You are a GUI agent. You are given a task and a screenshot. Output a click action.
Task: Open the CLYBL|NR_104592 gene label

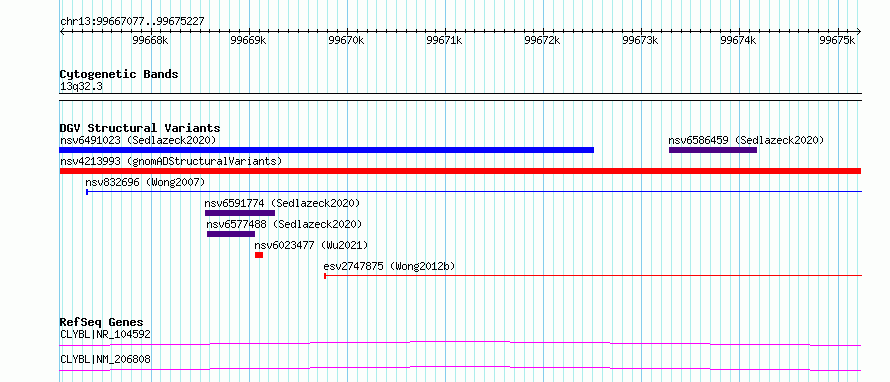(x=106, y=334)
